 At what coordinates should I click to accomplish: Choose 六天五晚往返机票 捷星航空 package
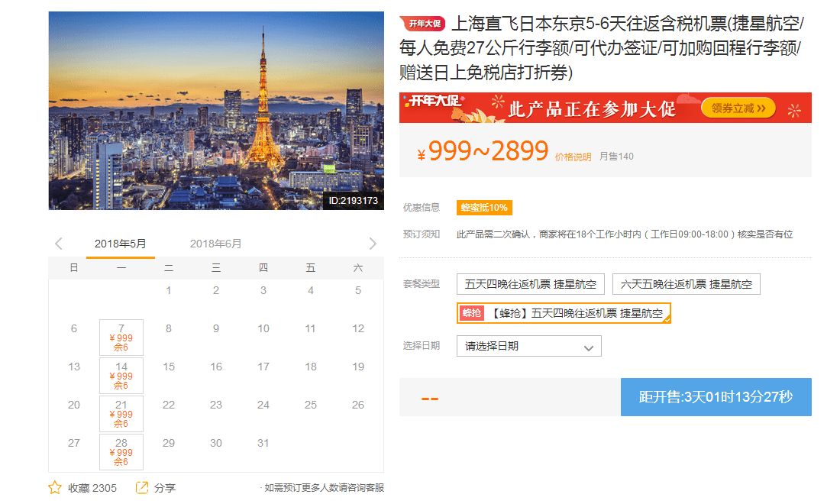click(x=687, y=284)
